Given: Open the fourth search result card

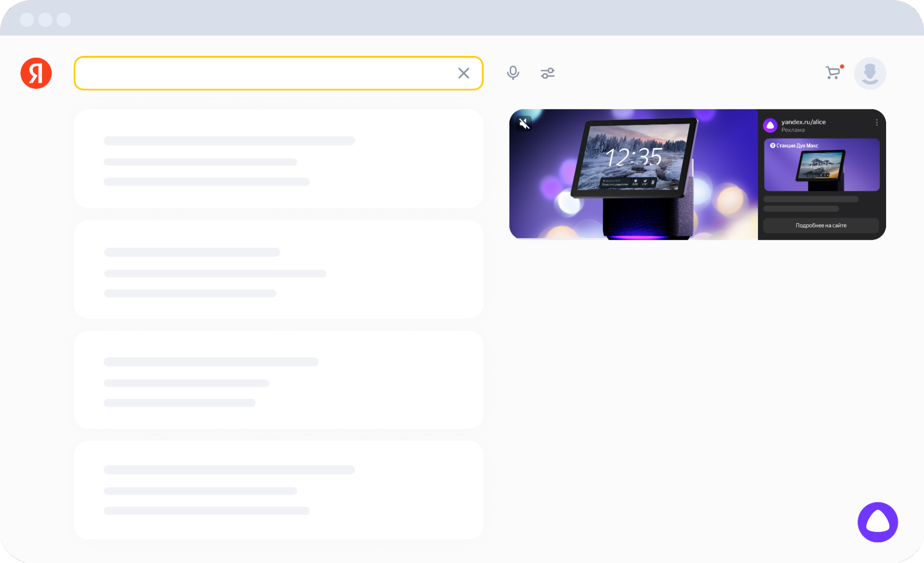Looking at the screenshot, I should [278, 490].
